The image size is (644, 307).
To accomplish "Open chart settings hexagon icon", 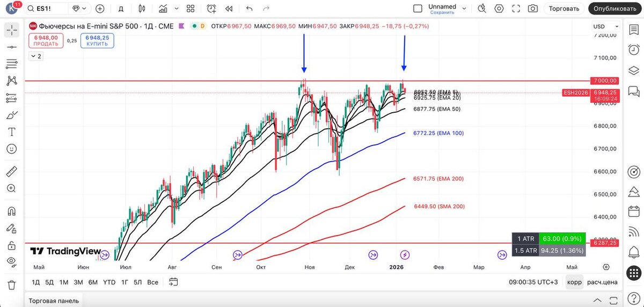I will coord(499,9).
